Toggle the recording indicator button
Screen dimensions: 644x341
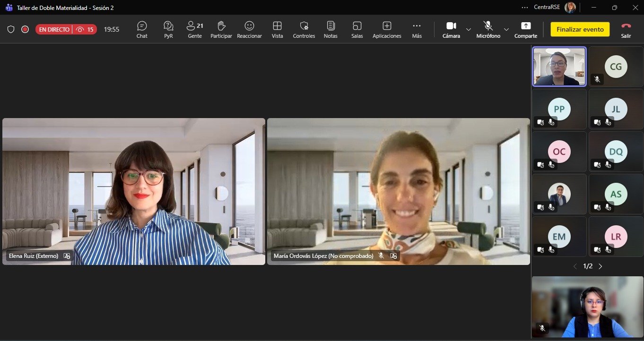[x=25, y=29]
